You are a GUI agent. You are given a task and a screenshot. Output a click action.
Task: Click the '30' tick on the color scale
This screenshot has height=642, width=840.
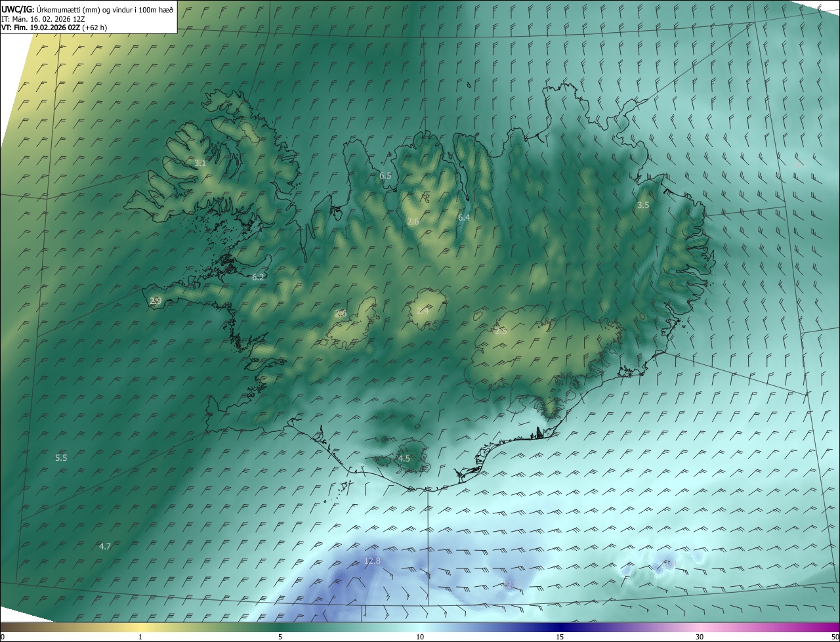700,637
